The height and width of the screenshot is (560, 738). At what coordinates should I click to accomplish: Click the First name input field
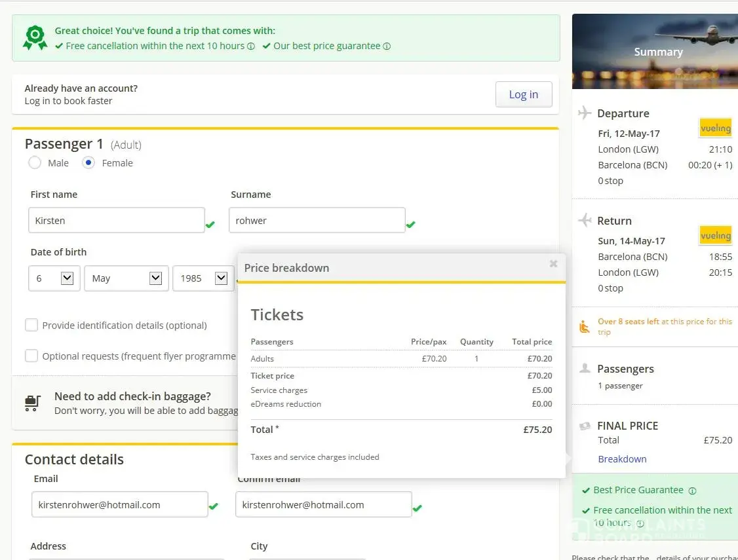[x=117, y=221]
